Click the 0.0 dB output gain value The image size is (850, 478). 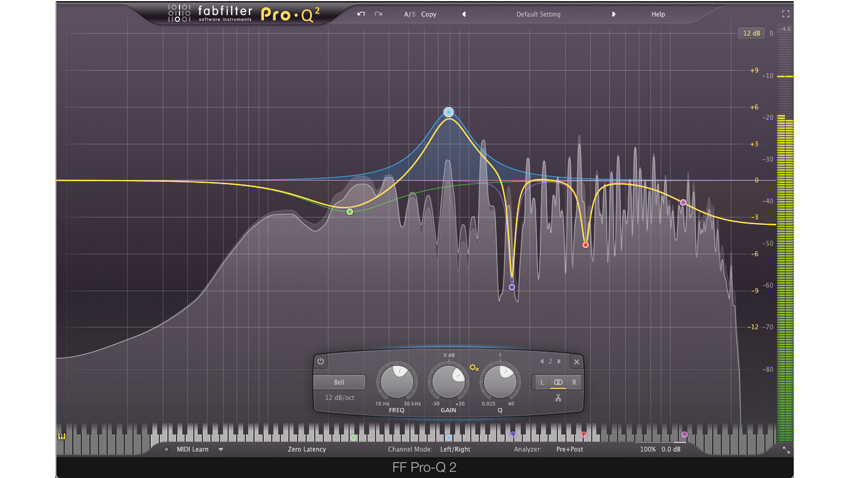(x=671, y=449)
